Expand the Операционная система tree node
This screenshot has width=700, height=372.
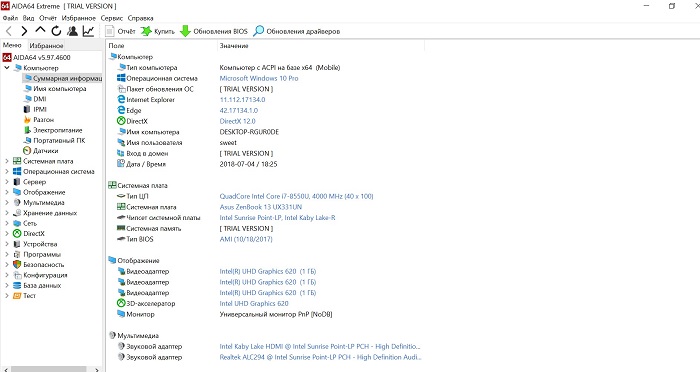click(7, 171)
